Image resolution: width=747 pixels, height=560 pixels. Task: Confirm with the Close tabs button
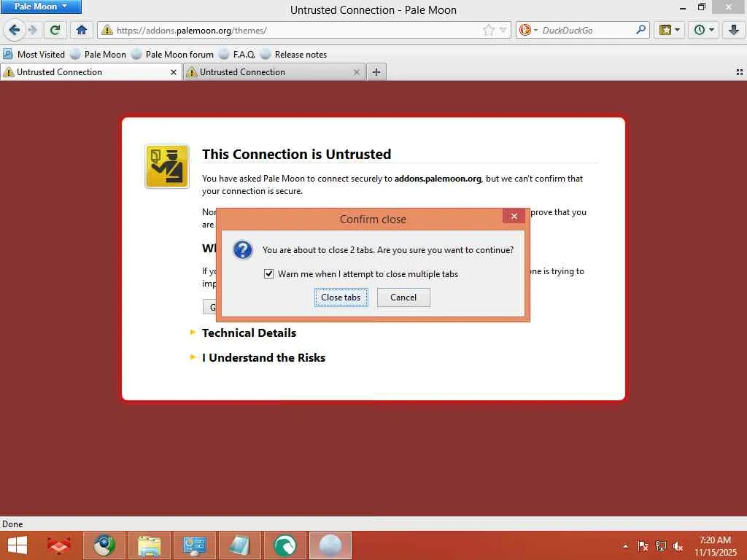pyautogui.click(x=341, y=297)
